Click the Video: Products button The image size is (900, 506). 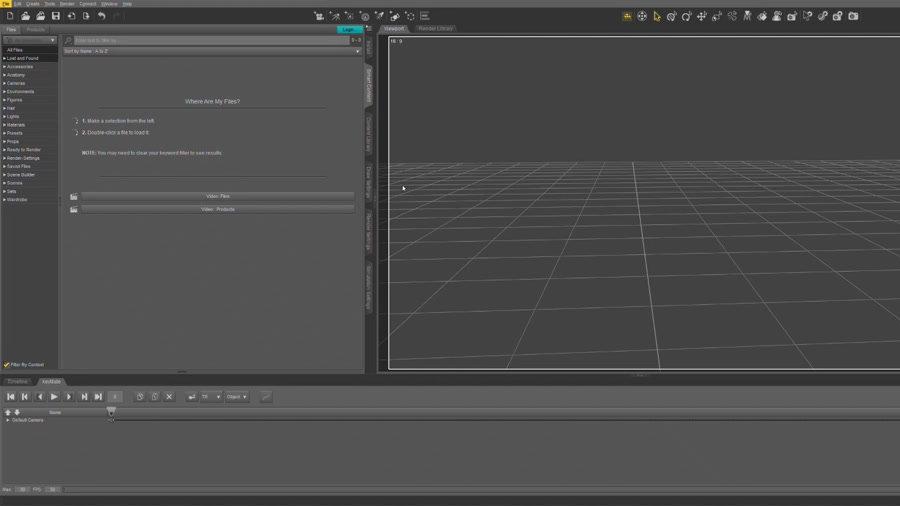218,209
